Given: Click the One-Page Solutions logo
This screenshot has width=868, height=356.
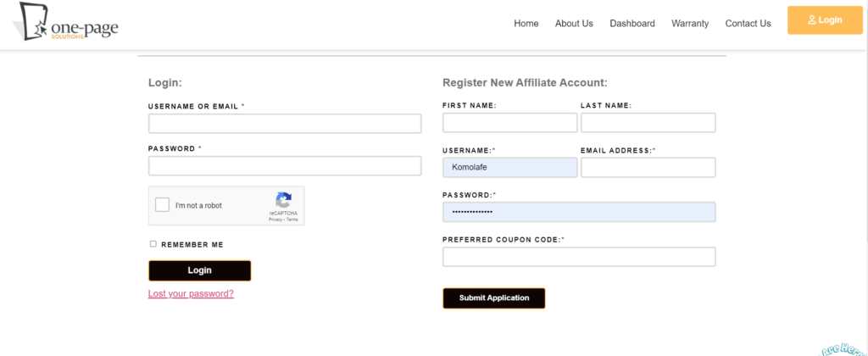Looking at the screenshot, I should pos(65,23).
